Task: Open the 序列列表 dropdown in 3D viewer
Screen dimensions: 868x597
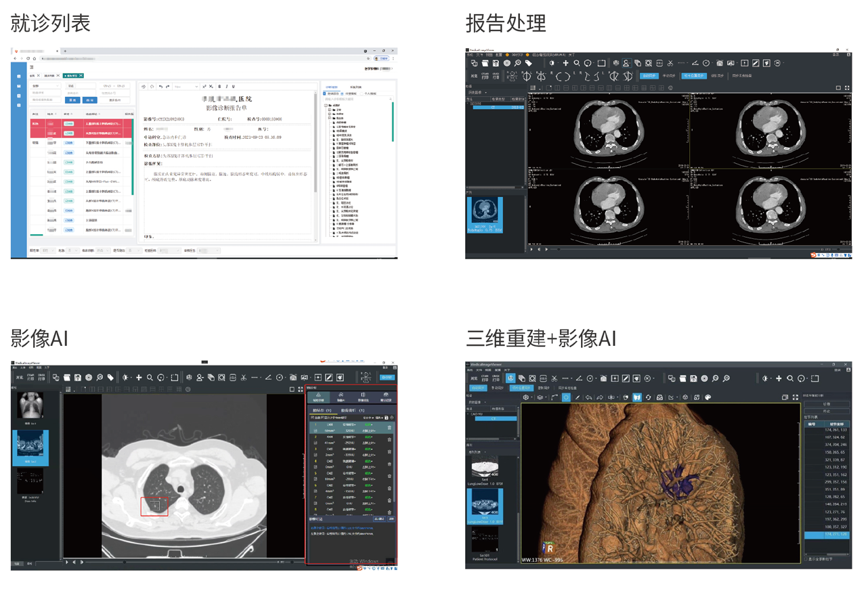Action: tap(479, 451)
